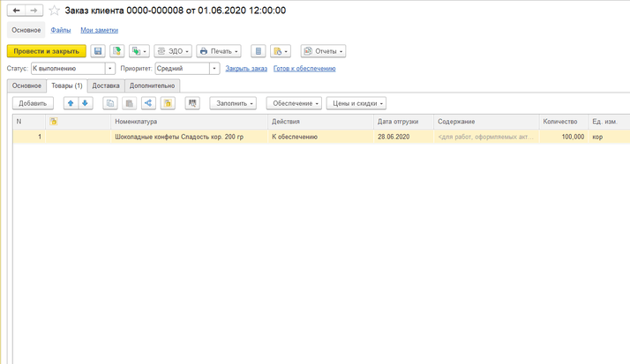630x364 pixels.
Task: Click the Содержание placeholder cell in row 1
Action: point(486,137)
